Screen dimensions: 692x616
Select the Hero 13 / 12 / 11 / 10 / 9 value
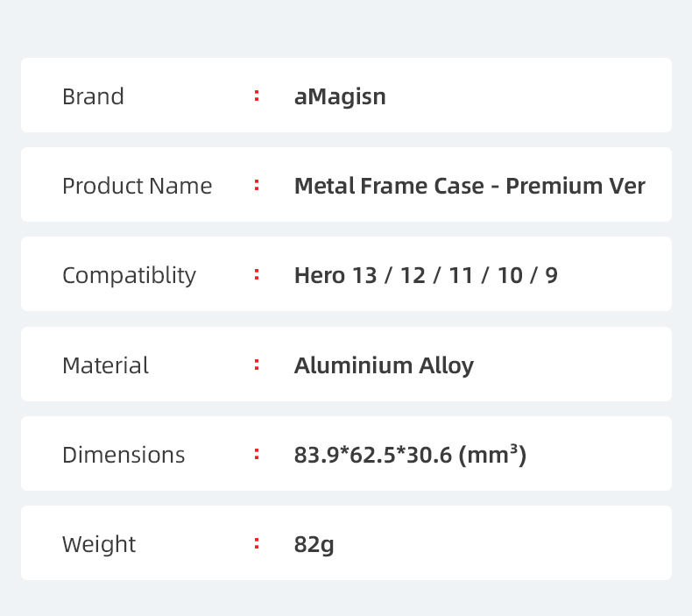click(x=426, y=275)
